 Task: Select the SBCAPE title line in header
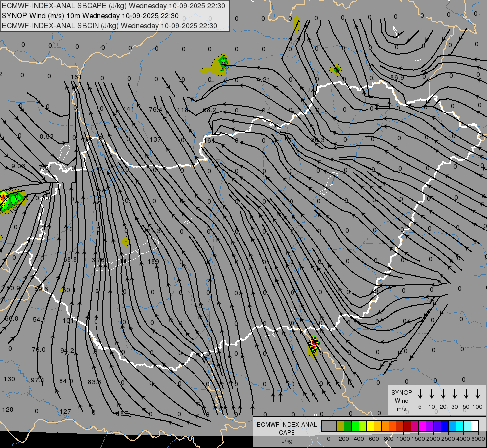click(x=114, y=6)
